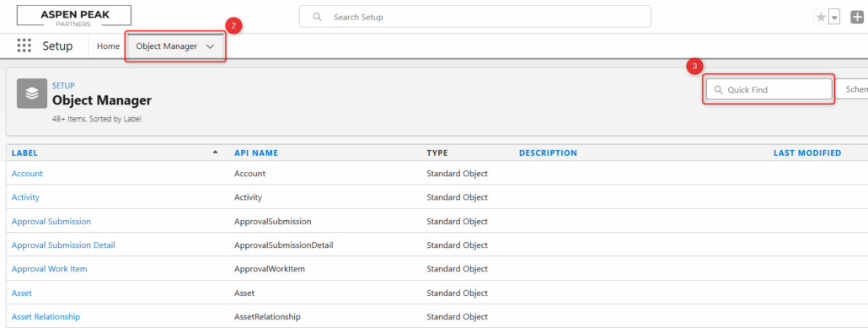Open the Asset Relationship object
Viewport: 868px width, 328px height.
pyautogui.click(x=46, y=316)
